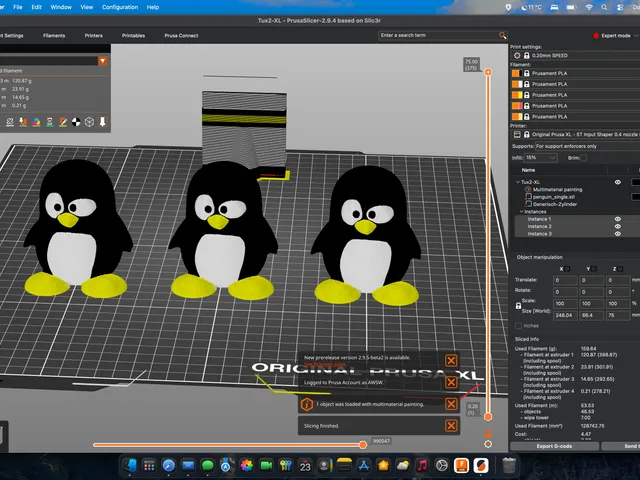Select Generisch-Zylinder in object list
This screenshot has height=480, width=640.
pyautogui.click(x=555, y=204)
